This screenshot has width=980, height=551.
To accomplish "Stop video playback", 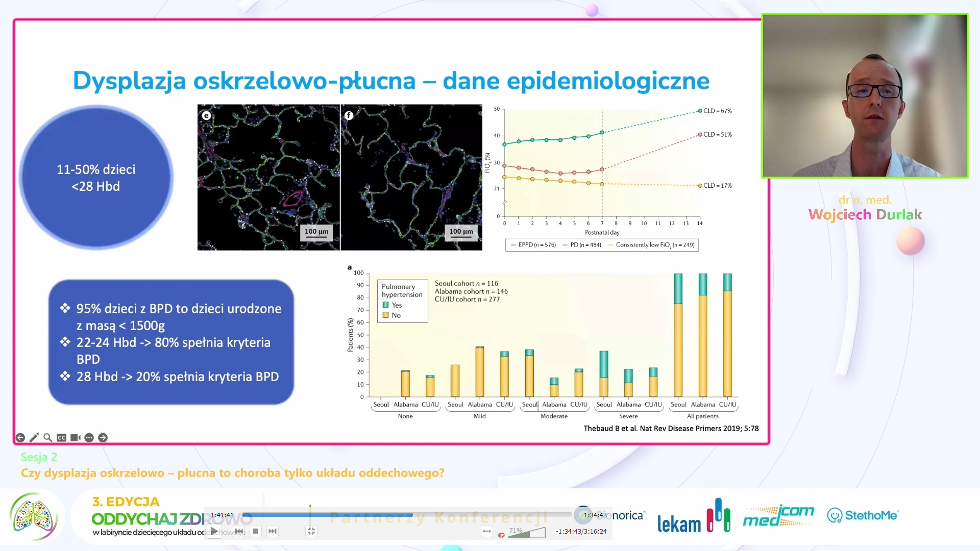I will [x=256, y=532].
